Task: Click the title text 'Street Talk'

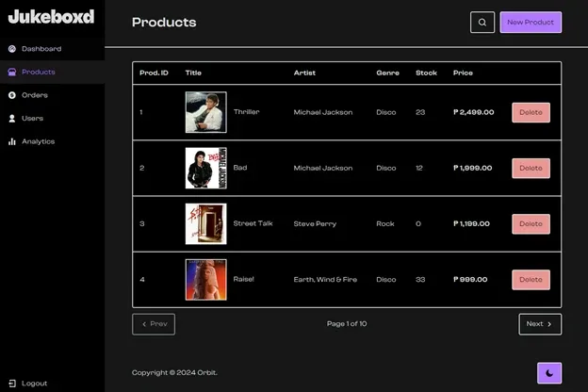Action: pyautogui.click(x=253, y=223)
